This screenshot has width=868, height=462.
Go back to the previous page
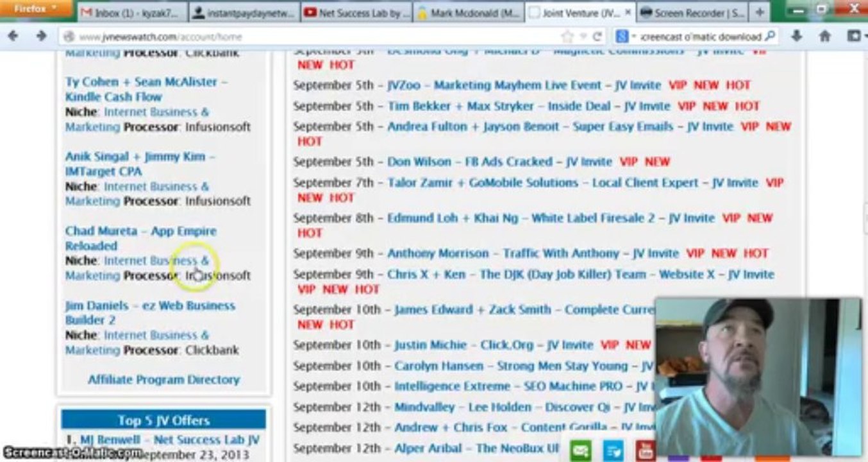click(x=13, y=37)
